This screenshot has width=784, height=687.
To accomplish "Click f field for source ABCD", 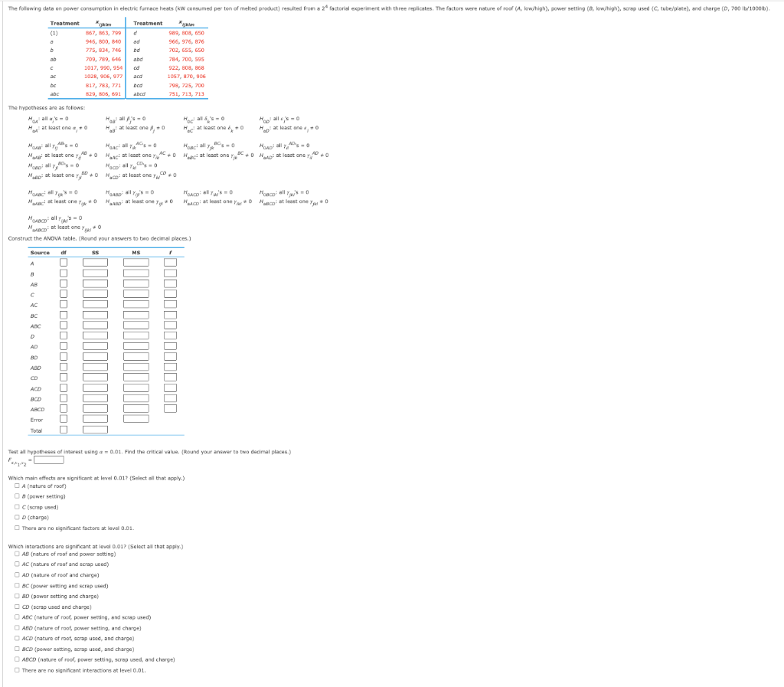I will (170, 409).
